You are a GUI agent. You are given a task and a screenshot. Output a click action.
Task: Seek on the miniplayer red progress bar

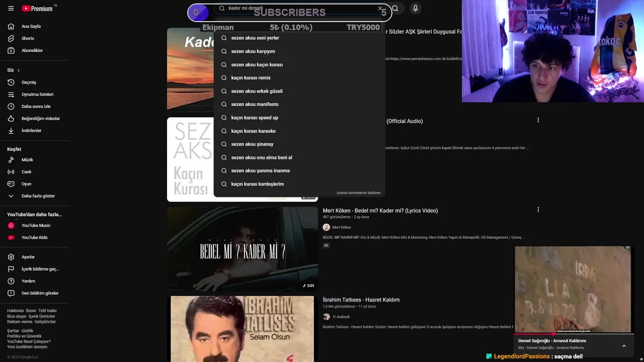[x=573, y=334]
